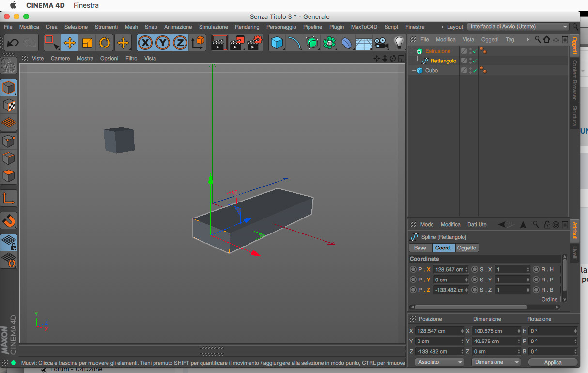Open the generators (subdivision) icon

click(312, 43)
